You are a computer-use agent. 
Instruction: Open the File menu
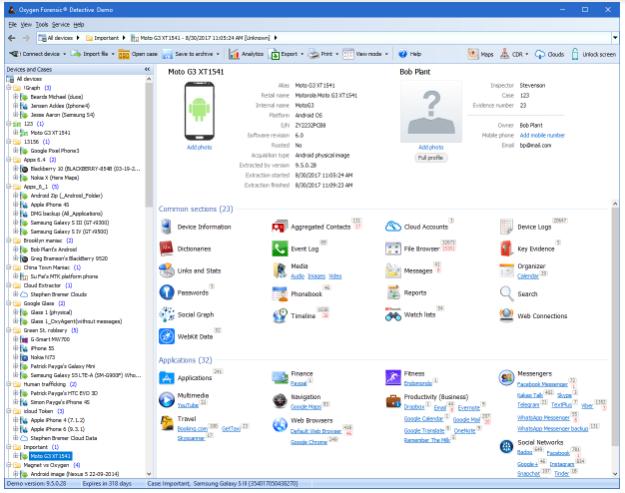point(13,25)
